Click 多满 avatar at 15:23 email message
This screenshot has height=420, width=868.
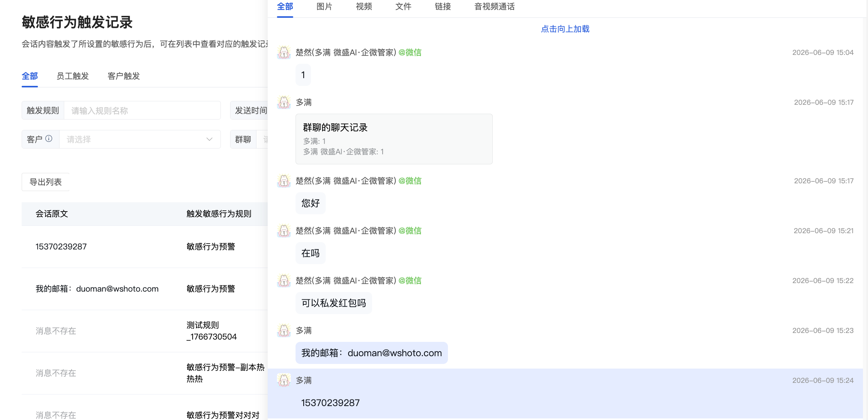[x=284, y=330]
